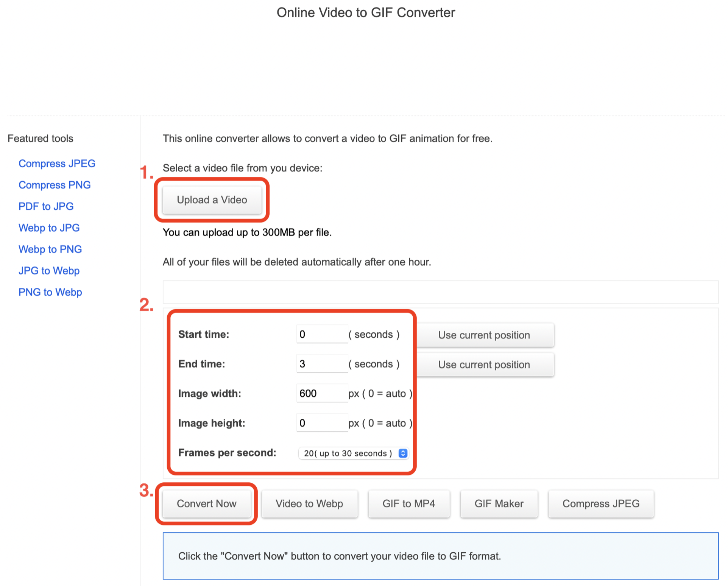Click the End time input field
The image size is (728, 586).
[x=321, y=364]
